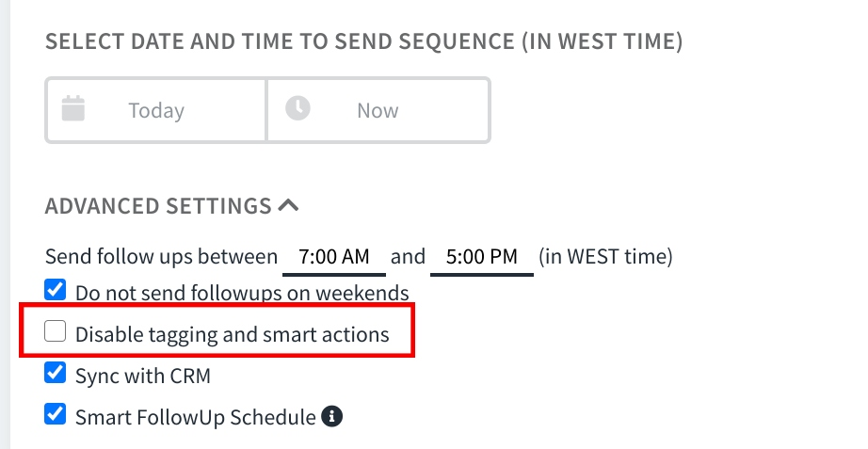Click the Send follow ups between text

coord(161,257)
